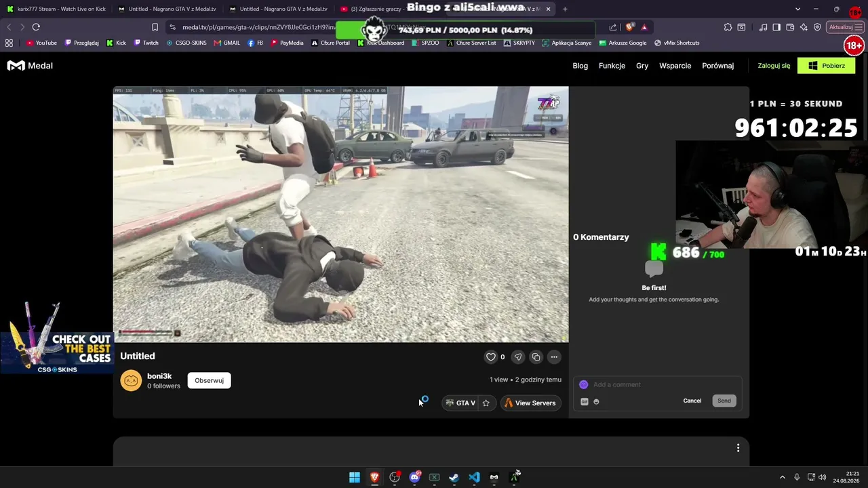Like the clip with the heart icon
This screenshot has height=488, width=868.
tap(491, 357)
